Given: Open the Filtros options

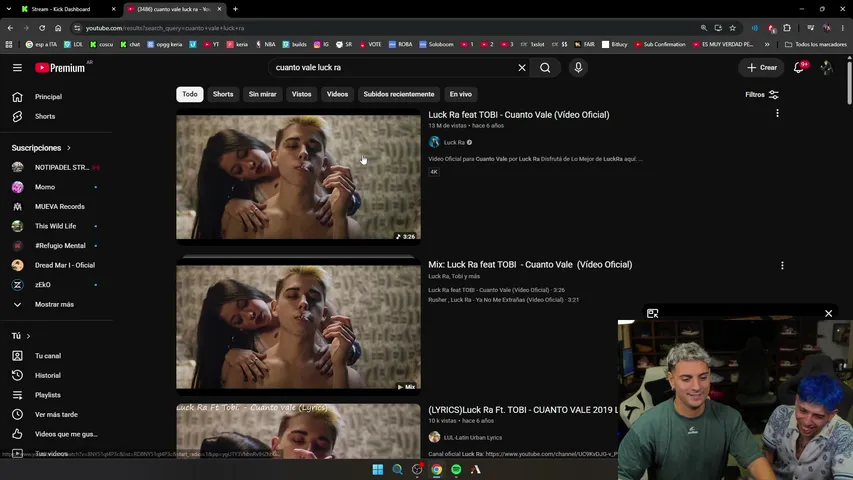Looking at the screenshot, I should click(x=762, y=95).
